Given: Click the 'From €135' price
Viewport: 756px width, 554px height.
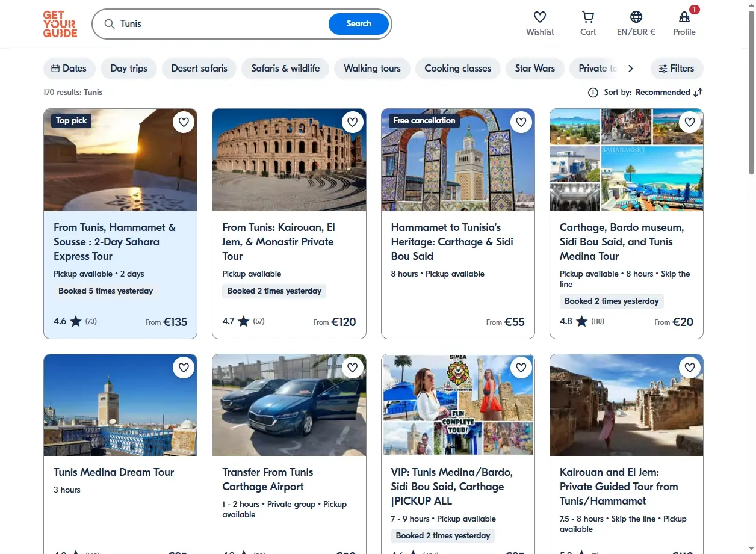Looking at the screenshot, I should click(166, 322).
